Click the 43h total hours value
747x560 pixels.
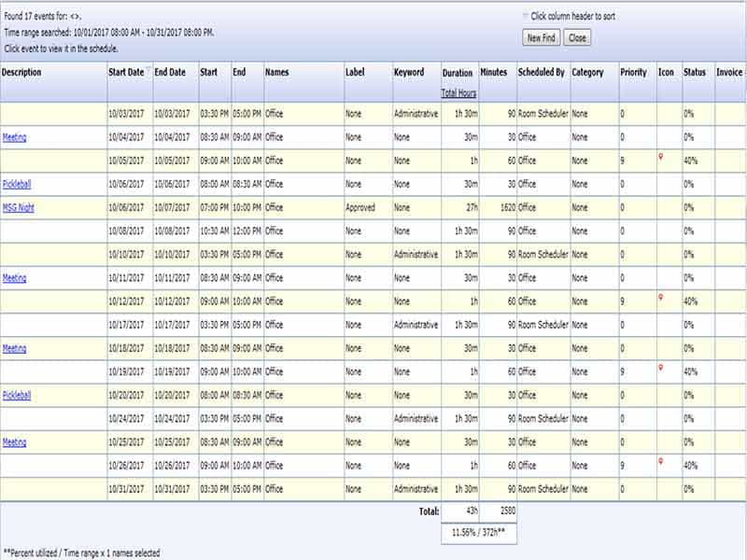pos(472,511)
